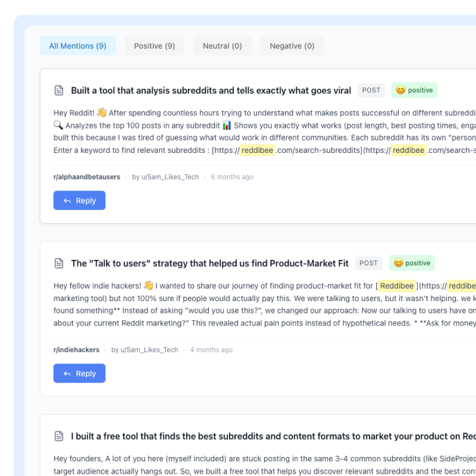Screen dimensions: 476x476
Task: Reply to the r/indiehackers post
Action: [80, 373]
